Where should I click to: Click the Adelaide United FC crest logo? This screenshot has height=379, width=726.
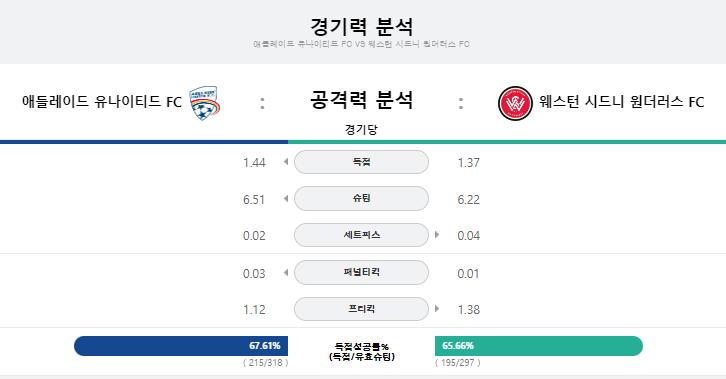coord(205,103)
